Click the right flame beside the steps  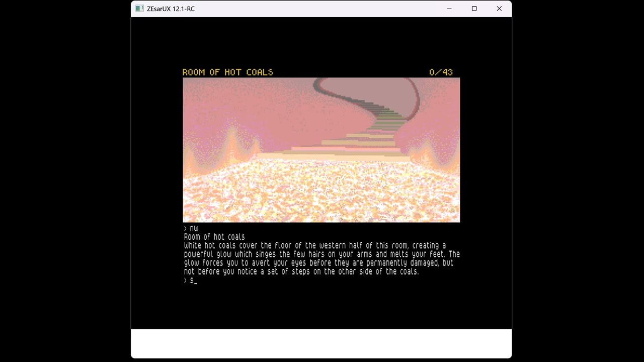[427, 148]
